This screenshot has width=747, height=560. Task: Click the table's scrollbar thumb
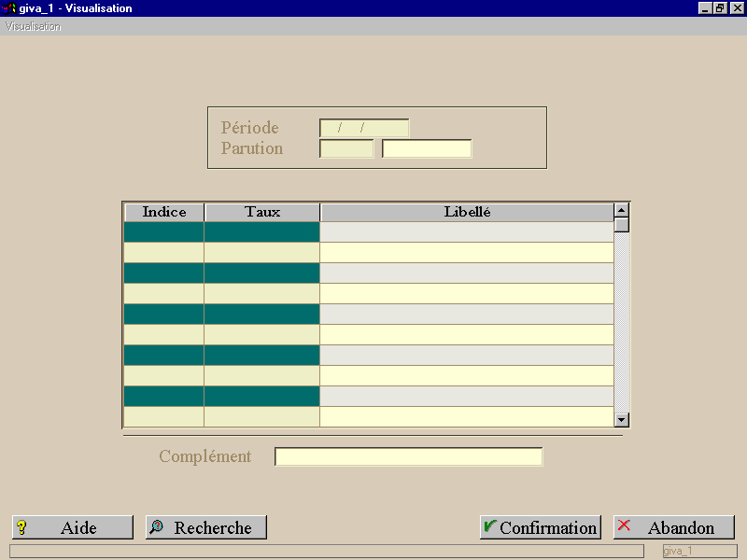coord(621,224)
